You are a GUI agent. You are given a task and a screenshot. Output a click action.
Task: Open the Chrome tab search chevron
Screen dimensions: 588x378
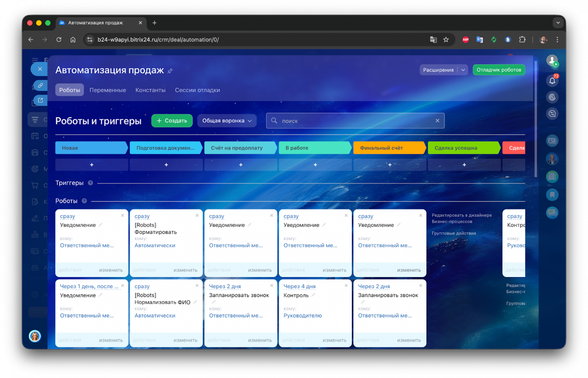[x=558, y=23]
